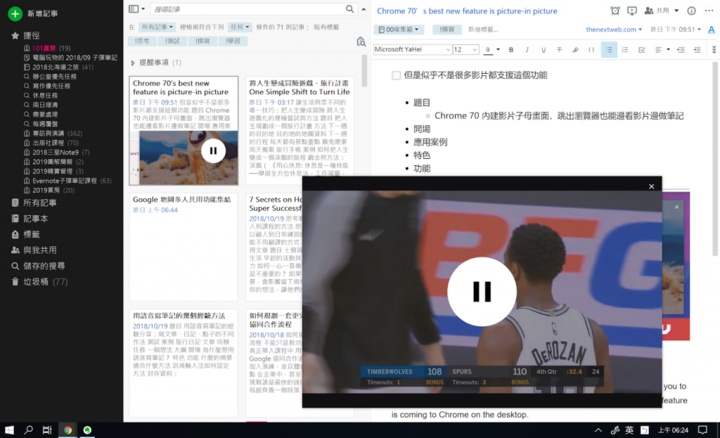The width and height of the screenshot is (720, 438).
Task: Toggle the bulleted list button
Action: coord(609,50)
